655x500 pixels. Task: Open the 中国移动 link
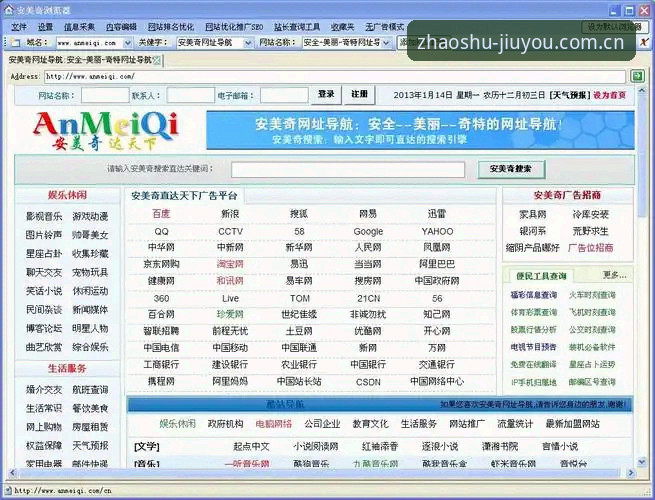click(x=230, y=348)
